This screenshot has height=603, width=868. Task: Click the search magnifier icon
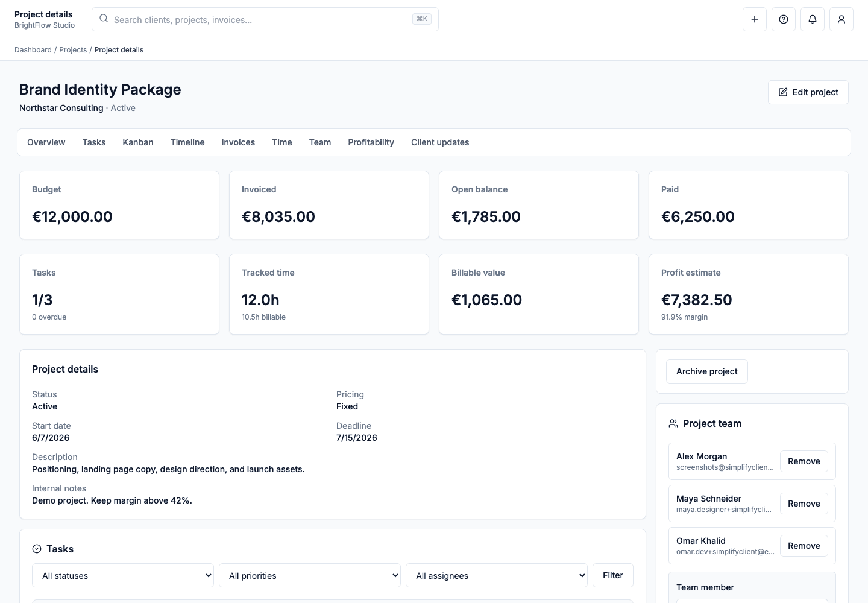pyautogui.click(x=104, y=19)
